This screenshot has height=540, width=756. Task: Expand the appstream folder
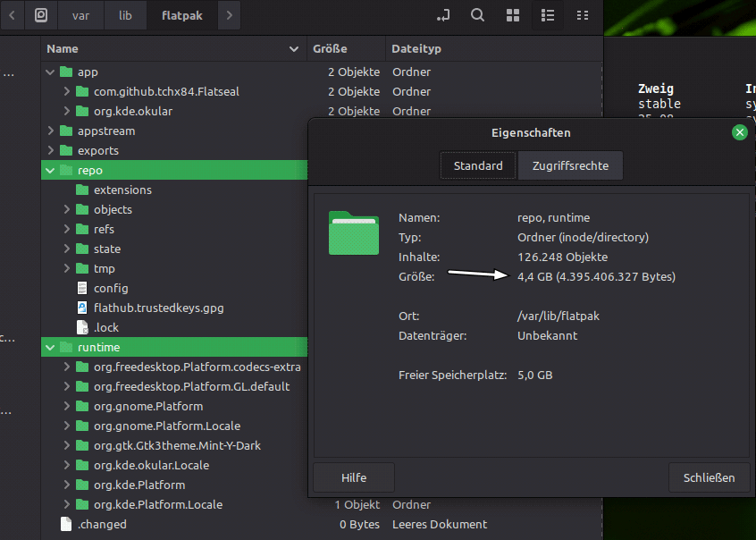click(50, 131)
